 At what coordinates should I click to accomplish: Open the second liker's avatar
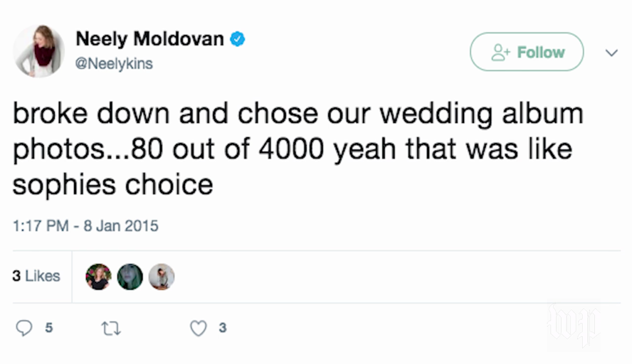coord(130,276)
